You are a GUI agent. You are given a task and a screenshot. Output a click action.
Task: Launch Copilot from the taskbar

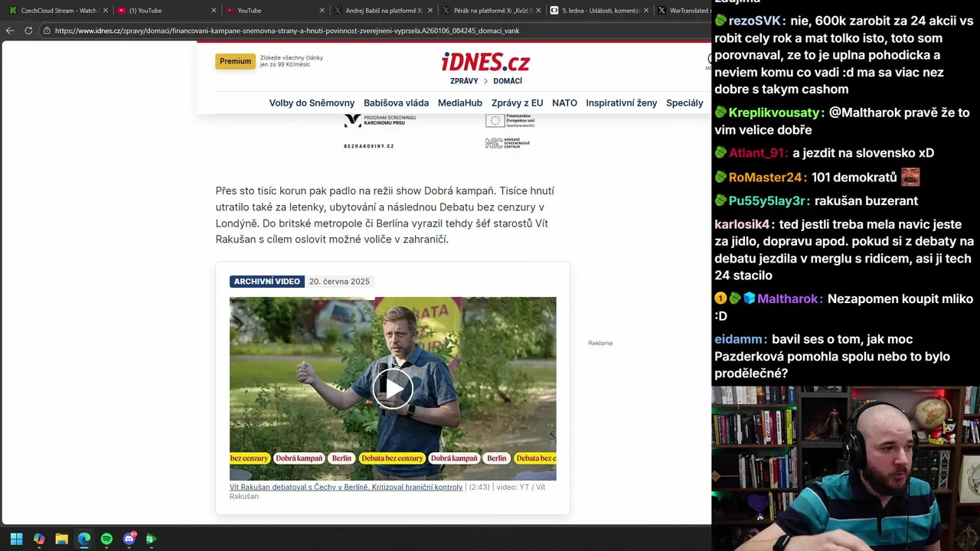(x=39, y=539)
